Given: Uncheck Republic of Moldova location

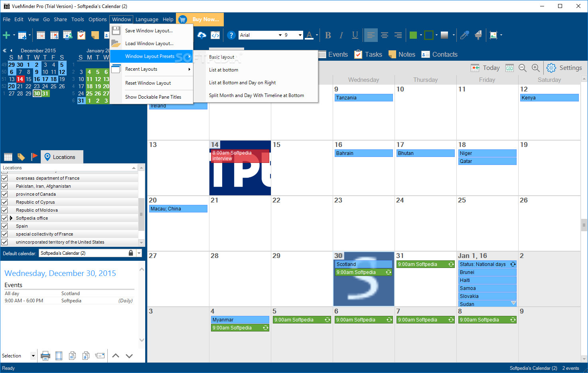Looking at the screenshot, I should tap(4, 210).
